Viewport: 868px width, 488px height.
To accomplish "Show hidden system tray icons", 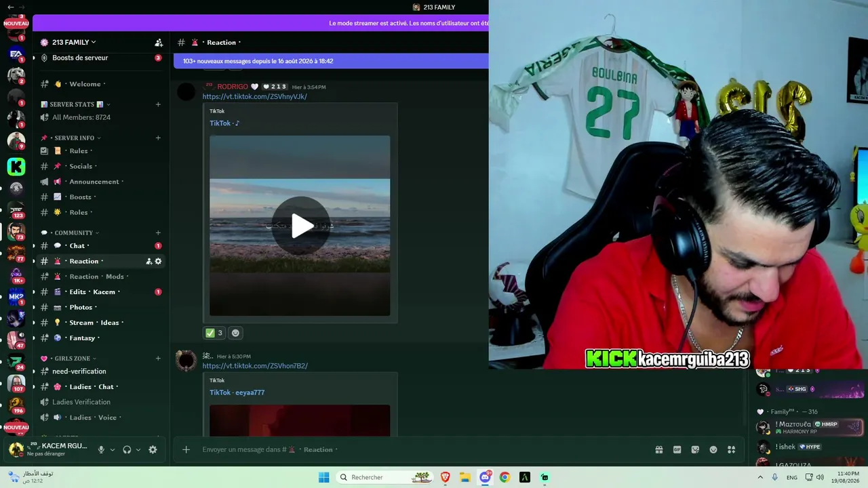I will tap(760, 477).
